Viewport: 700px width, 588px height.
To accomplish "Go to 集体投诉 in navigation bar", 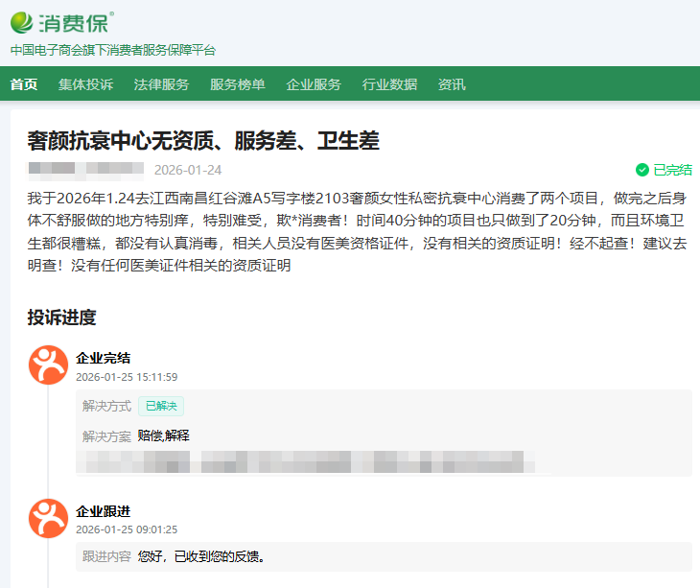I will coord(85,84).
